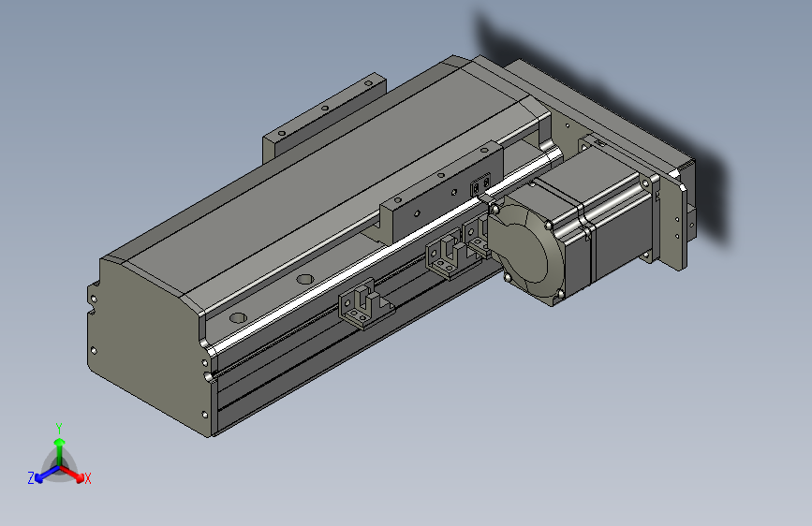Select the lone sensor bracket on side rail
This screenshot has height=526, width=812.
pyautogui.click(x=364, y=305)
